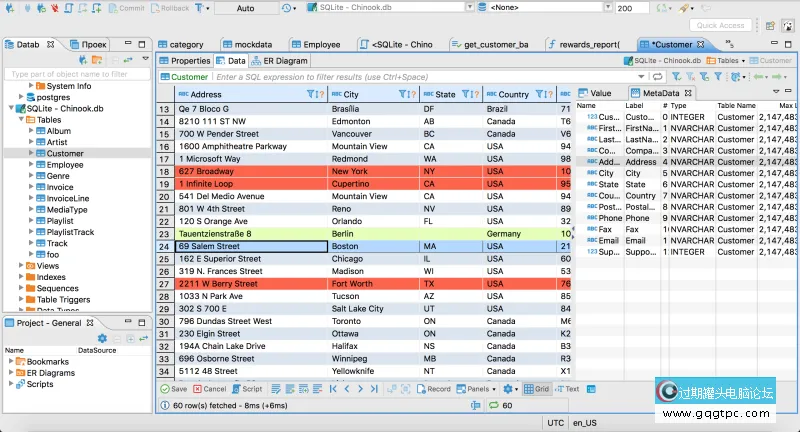Open the Panels dropdown
800x432 pixels.
click(x=476, y=389)
